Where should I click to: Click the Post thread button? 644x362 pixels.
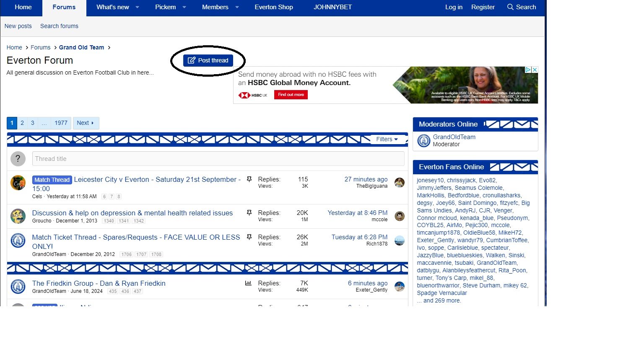(x=208, y=60)
